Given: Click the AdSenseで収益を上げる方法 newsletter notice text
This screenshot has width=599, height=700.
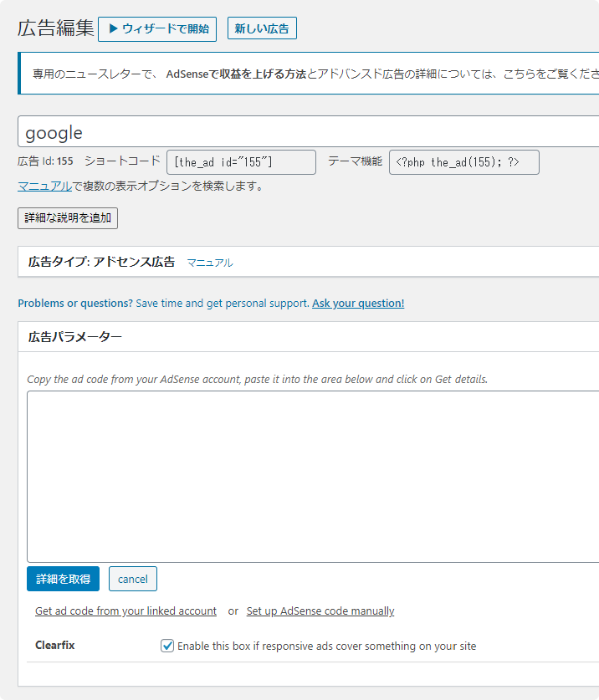Looking at the screenshot, I should [236, 74].
